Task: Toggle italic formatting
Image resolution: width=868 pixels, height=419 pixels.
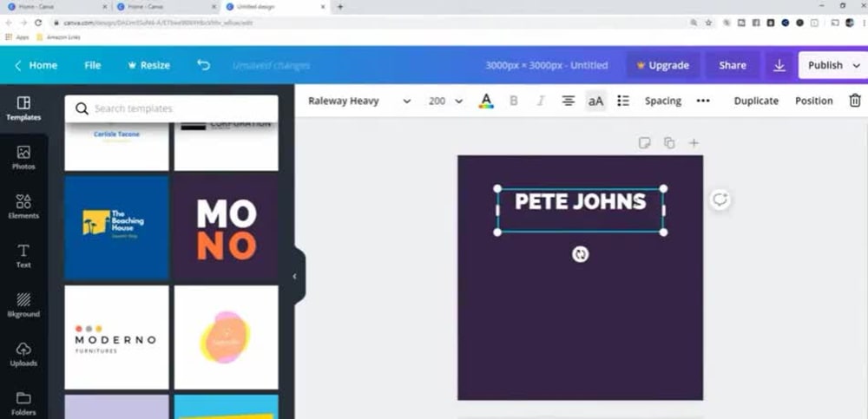Action: [541, 101]
